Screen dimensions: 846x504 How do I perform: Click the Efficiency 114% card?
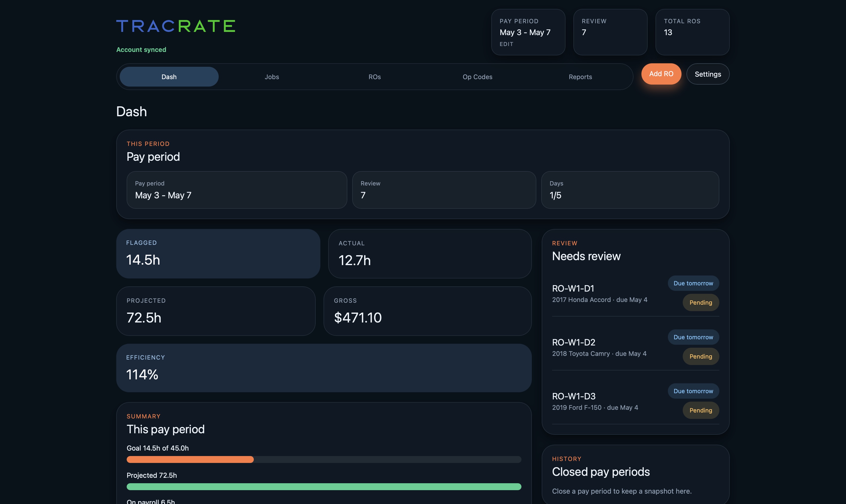coord(324,368)
